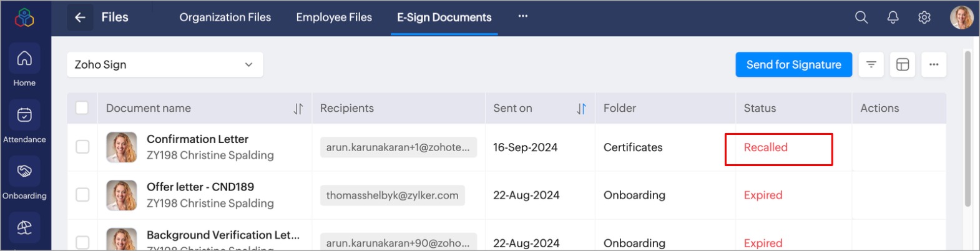Check the Offer letter - CND189 checkbox

82,195
